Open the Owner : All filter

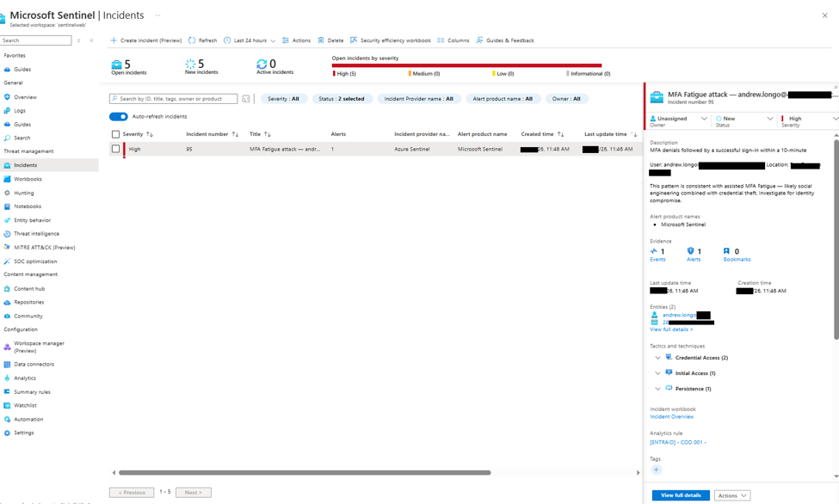click(x=566, y=98)
